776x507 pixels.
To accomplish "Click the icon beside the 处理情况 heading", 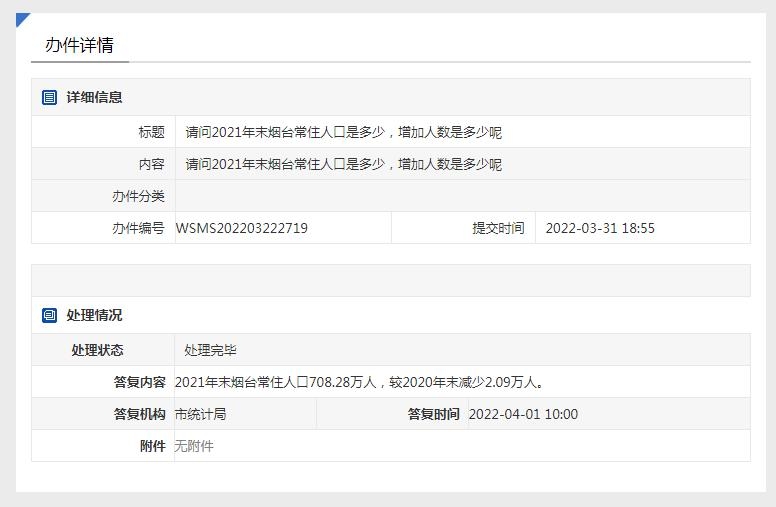I will pos(49,315).
